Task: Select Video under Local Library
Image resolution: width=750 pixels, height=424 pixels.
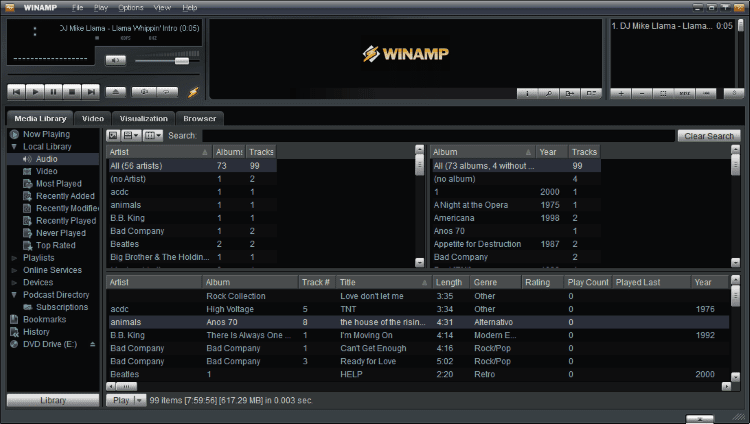Action: 46,171
